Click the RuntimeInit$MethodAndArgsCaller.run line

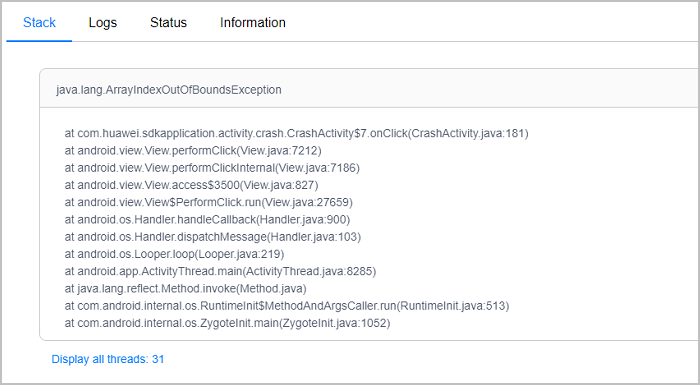tap(287, 306)
